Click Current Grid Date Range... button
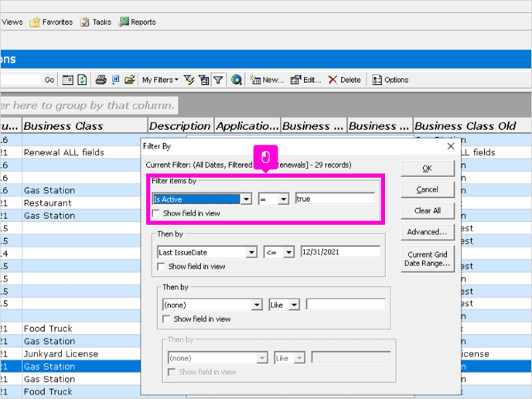The height and width of the screenshot is (399, 532). [x=427, y=259]
